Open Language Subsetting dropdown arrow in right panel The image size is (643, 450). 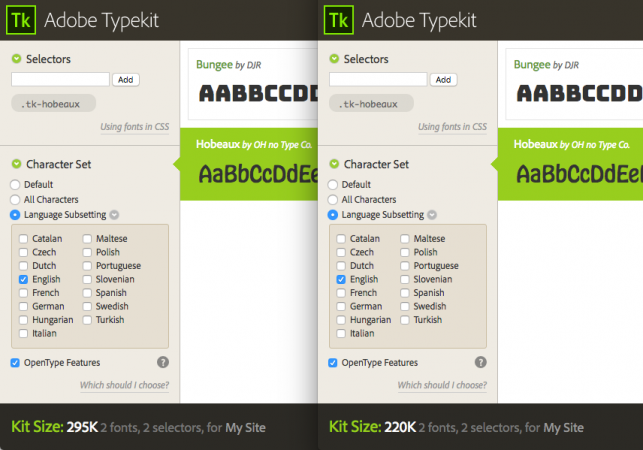[x=432, y=215]
